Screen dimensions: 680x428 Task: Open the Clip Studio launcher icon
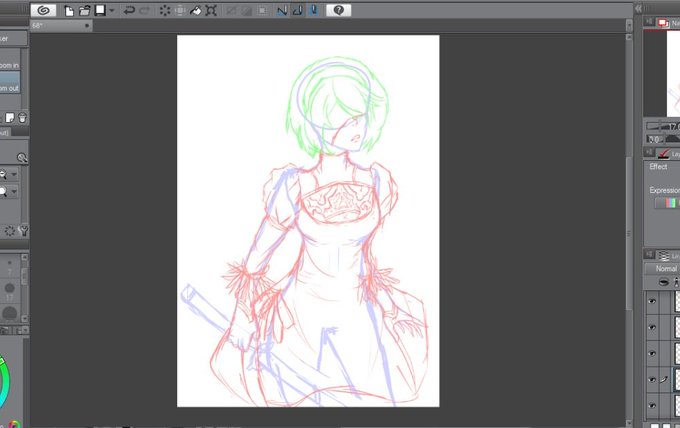pyautogui.click(x=43, y=10)
